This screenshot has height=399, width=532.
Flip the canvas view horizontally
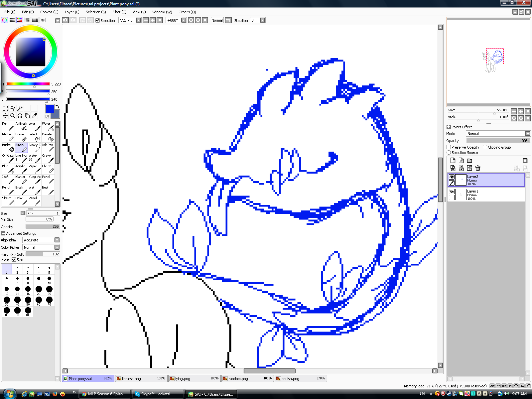(228, 20)
